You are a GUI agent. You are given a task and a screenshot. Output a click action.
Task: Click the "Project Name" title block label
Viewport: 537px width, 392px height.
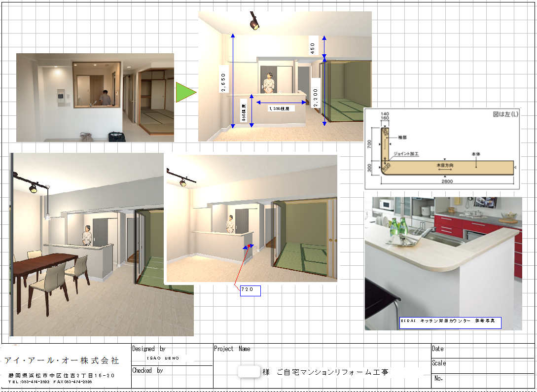click(x=232, y=349)
